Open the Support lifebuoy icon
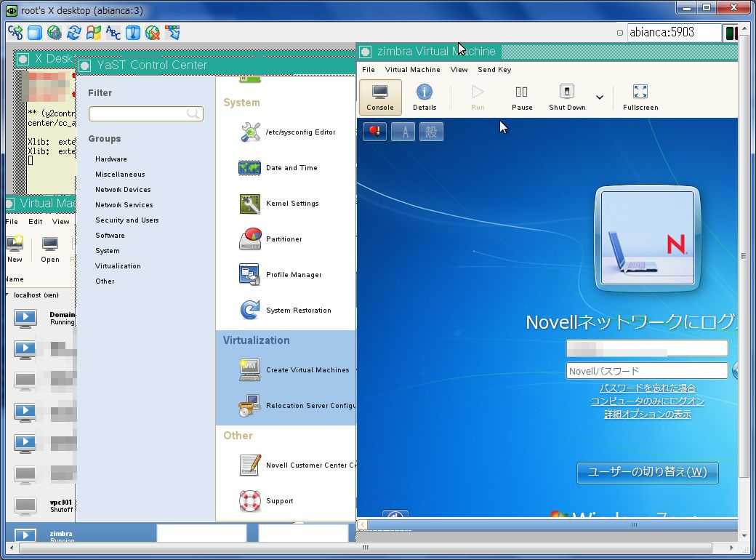The image size is (756, 560). tap(250, 500)
